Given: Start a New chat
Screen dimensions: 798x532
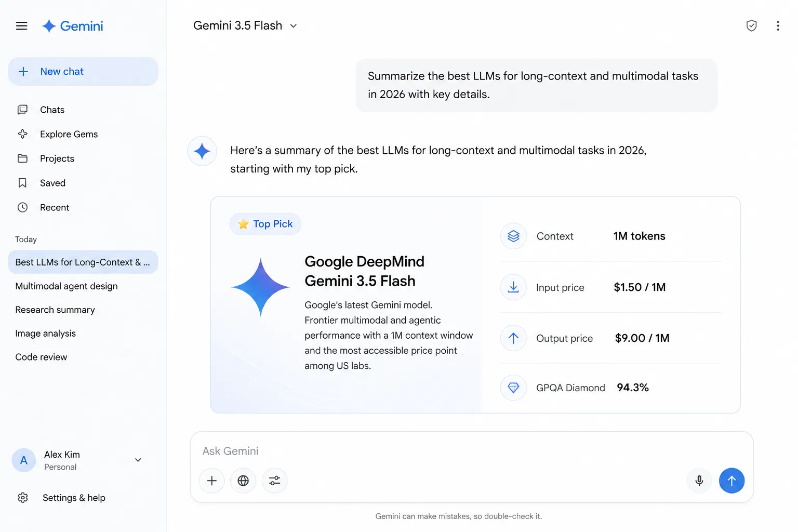Looking at the screenshot, I should point(83,72).
